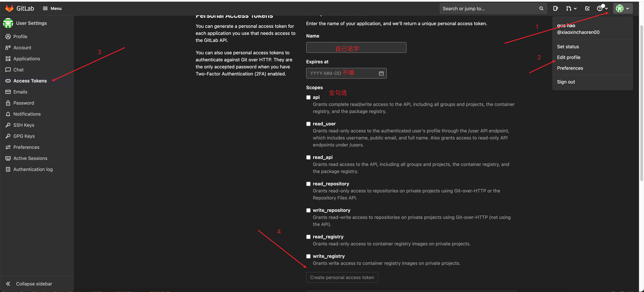The width and height of the screenshot is (644, 292).
Task: Open GPG Keys text link
Action: (x=24, y=136)
